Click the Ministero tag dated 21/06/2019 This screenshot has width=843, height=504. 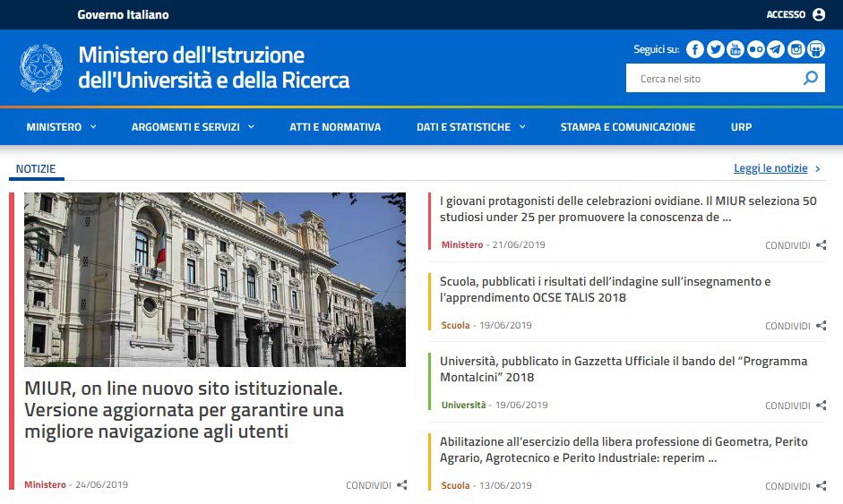tap(462, 245)
